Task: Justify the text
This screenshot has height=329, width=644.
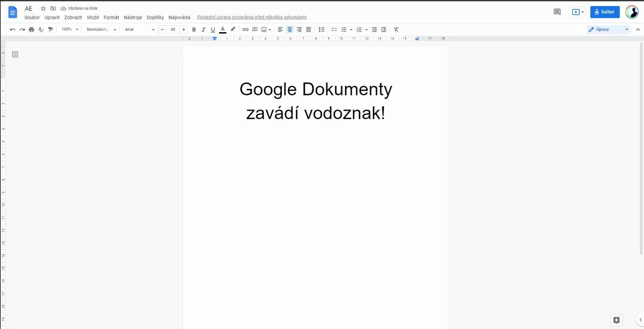Action: 308,30
